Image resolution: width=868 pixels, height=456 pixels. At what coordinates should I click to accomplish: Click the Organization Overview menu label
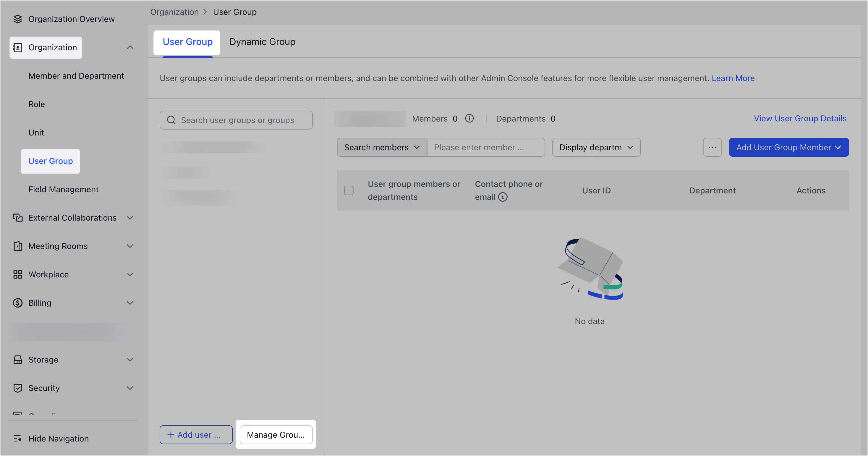click(x=72, y=19)
